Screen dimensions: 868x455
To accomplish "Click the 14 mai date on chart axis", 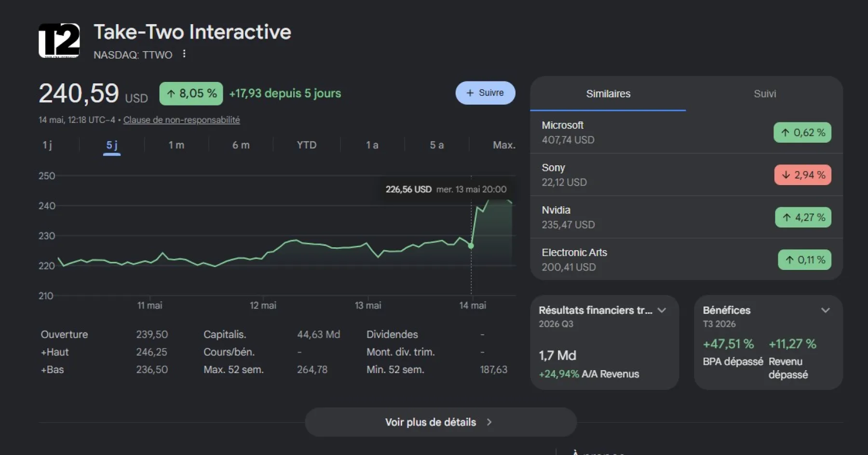I will [x=473, y=306].
